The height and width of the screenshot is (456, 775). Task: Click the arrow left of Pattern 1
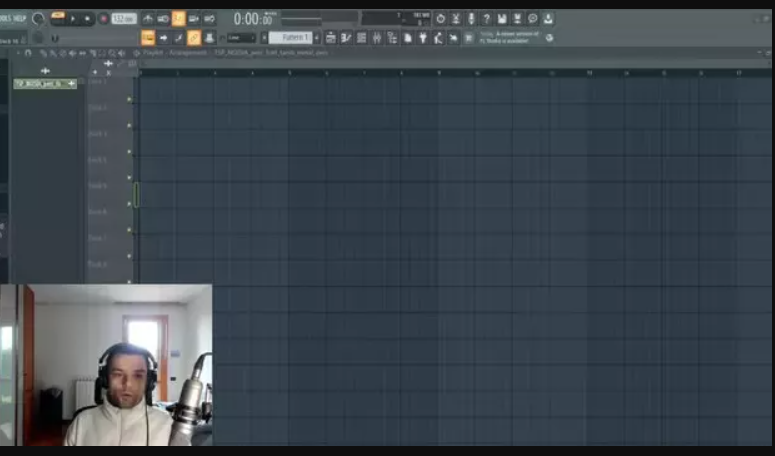click(264, 38)
